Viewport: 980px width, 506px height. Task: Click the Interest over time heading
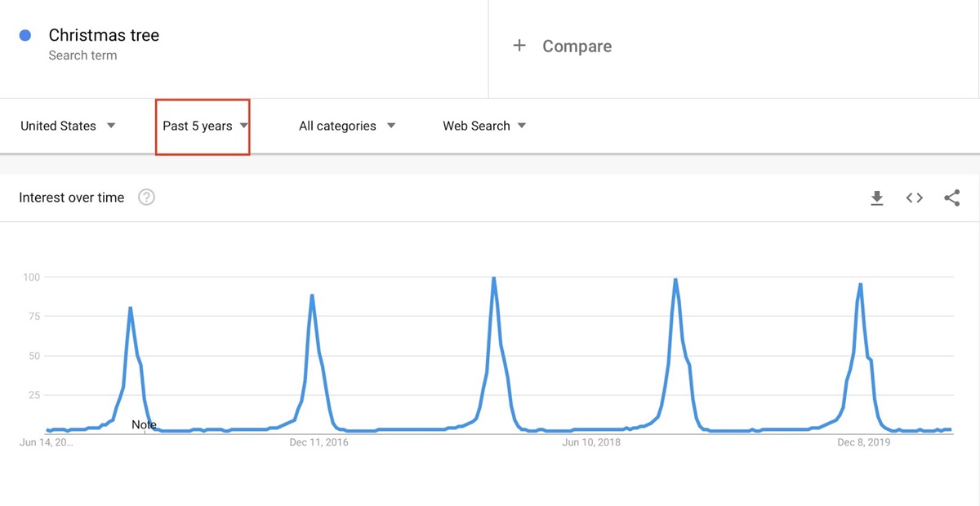click(x=71, y=197)
